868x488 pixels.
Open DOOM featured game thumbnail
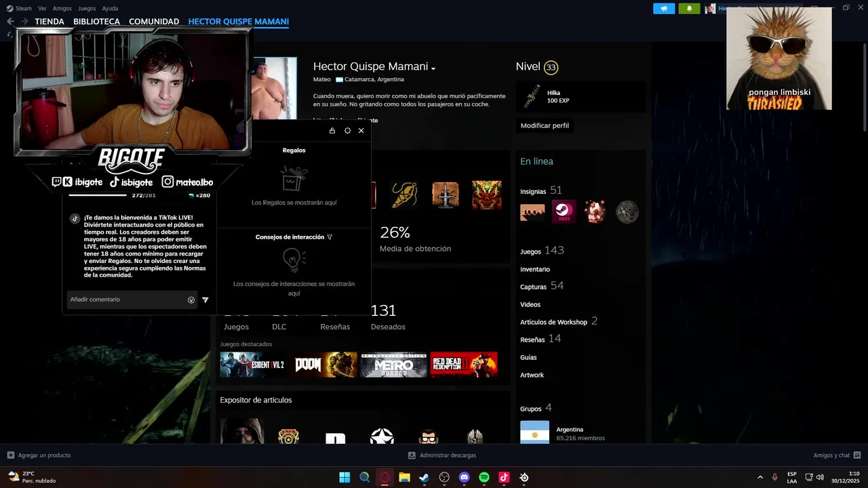(x=323, y=365)
